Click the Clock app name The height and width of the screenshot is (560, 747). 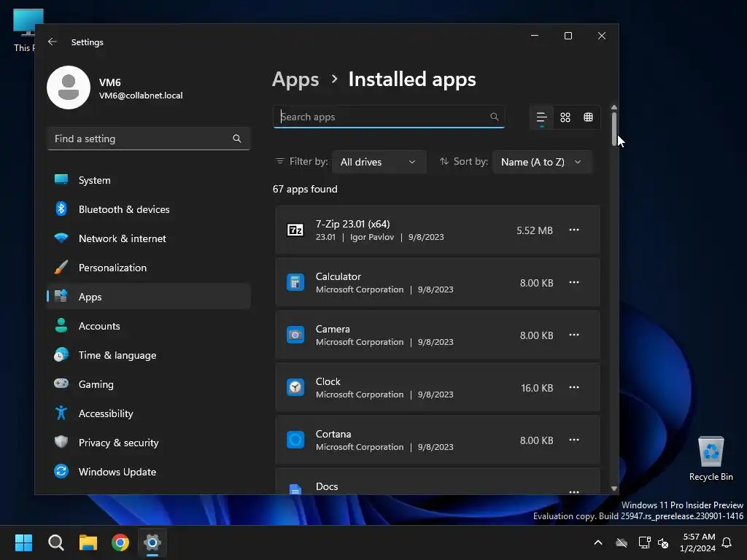(328, 381)
